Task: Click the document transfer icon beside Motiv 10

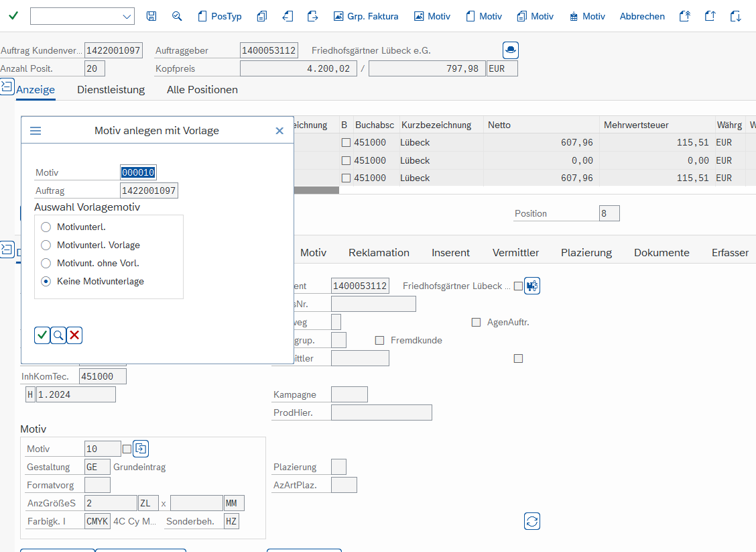Action: click(x=141, y=449)
